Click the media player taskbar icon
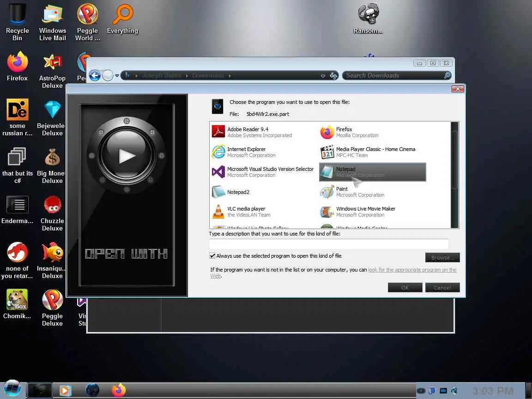Image resolution: width=532 pixels, height=399 pixels. 65,391
